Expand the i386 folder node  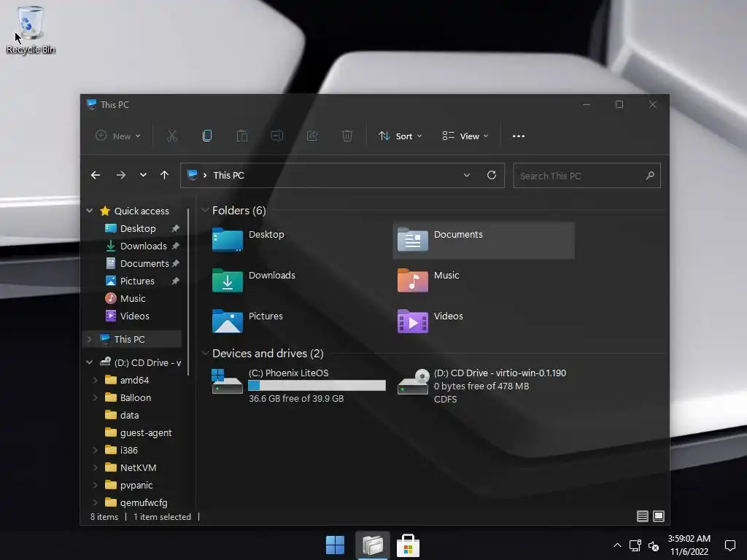[96, 450]
